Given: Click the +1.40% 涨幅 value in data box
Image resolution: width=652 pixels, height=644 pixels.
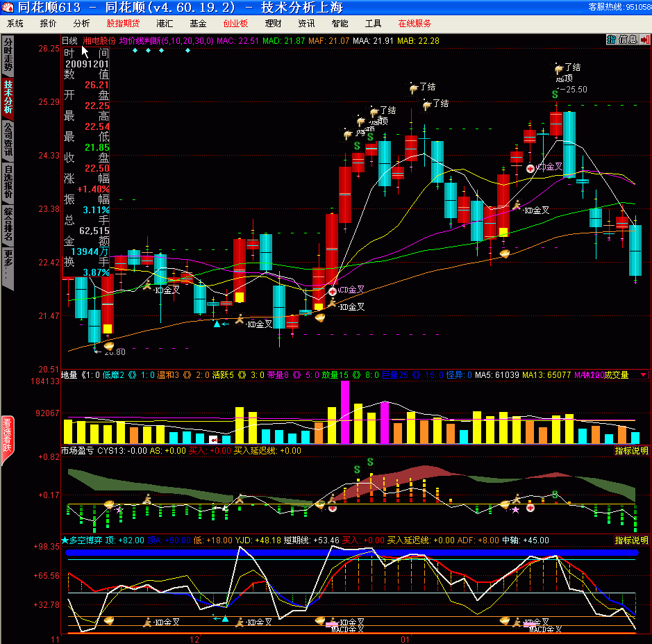Looking at the screenshot, I should coord(93,189).
